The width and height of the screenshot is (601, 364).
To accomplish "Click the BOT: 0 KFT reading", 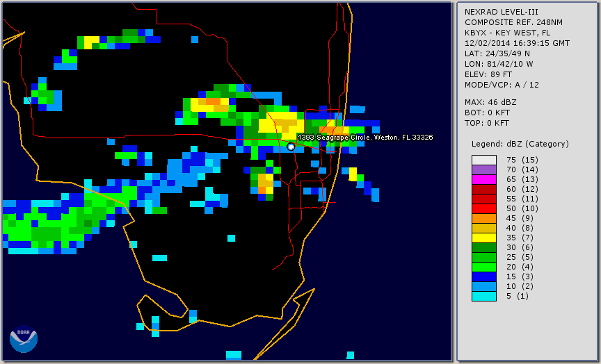I will coord(487,113).
